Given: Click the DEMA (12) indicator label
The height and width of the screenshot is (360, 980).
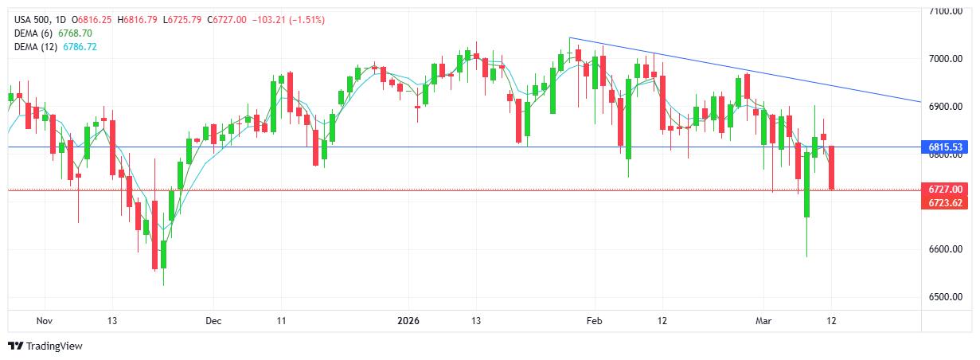Looking at the screenshot, I should [x=38, y=47].
